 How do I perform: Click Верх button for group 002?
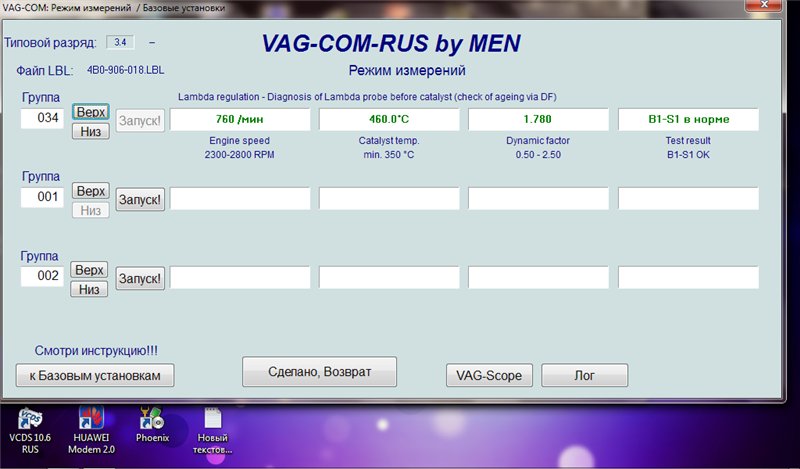click(89, 269)
